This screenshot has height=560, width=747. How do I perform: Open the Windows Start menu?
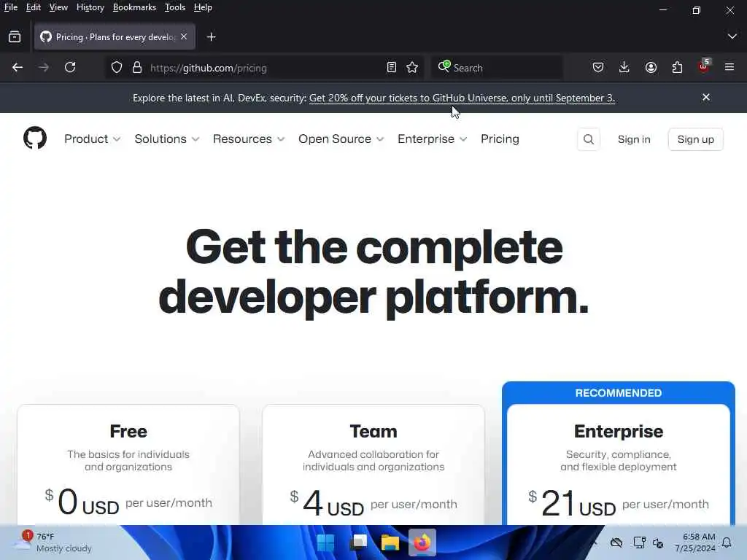[326, 542]
